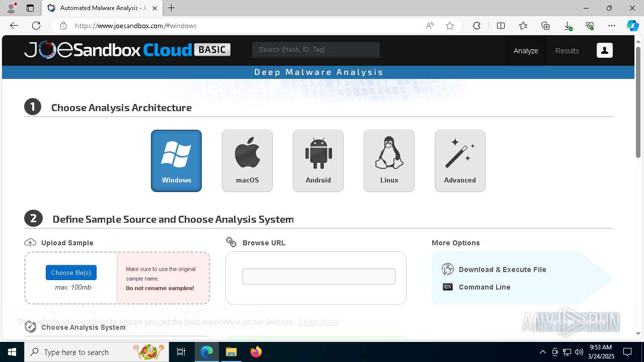Open browser Collections
The width and height of the screenshot is (644, 362).
coord(545,26)
